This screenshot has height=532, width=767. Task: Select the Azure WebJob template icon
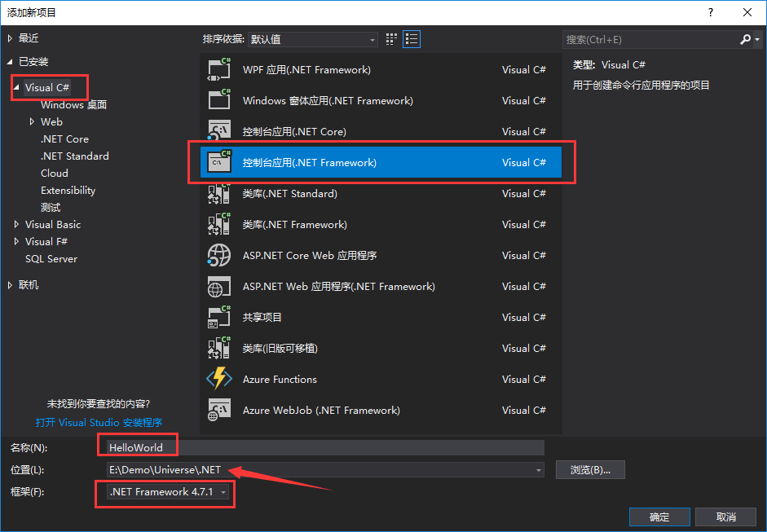219,410
